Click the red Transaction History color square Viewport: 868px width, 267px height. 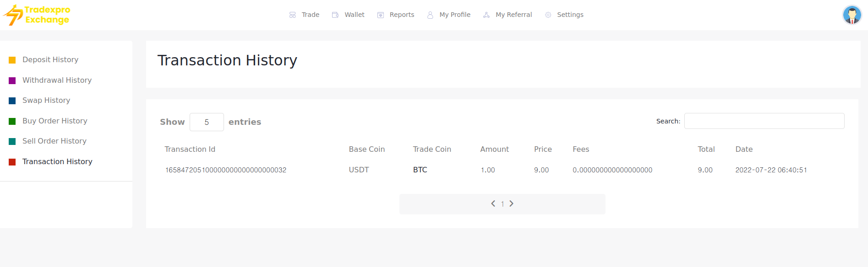(12, 162)
